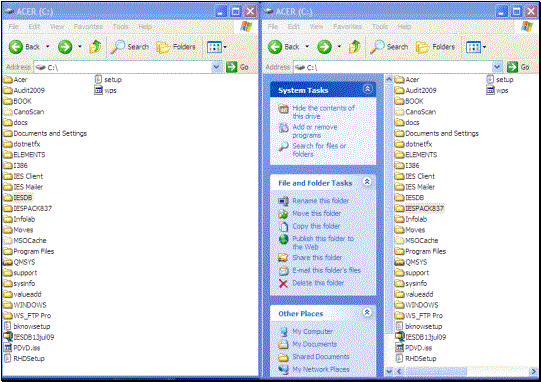Select RHDSetup file in right window
The height and width of the screenshot is (382, 541).
pyautogui.click(x=416, y=359)
